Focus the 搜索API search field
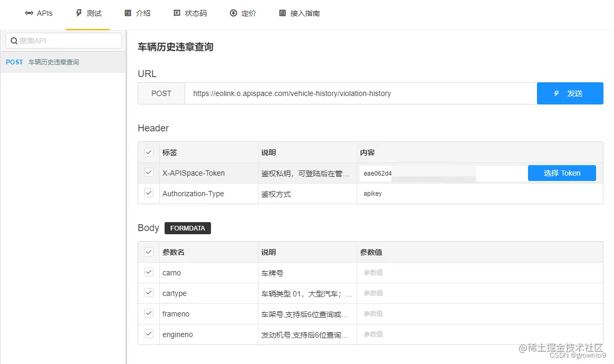Screen dimensions: 614x364 [x=64, y=41]
